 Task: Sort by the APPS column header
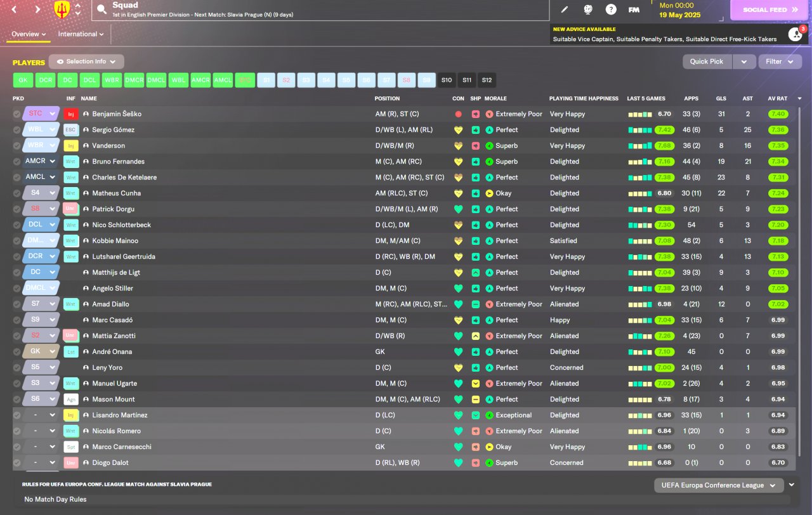pos(691,98)
